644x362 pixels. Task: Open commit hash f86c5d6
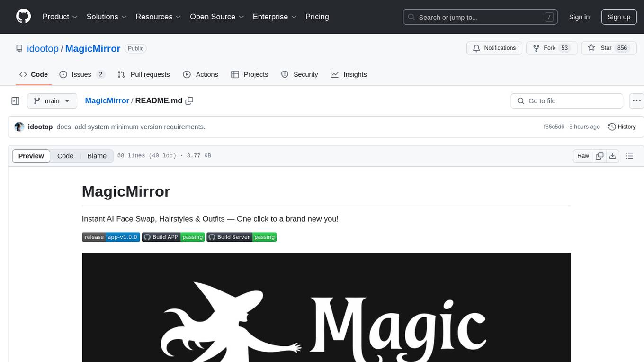[554, 127]
